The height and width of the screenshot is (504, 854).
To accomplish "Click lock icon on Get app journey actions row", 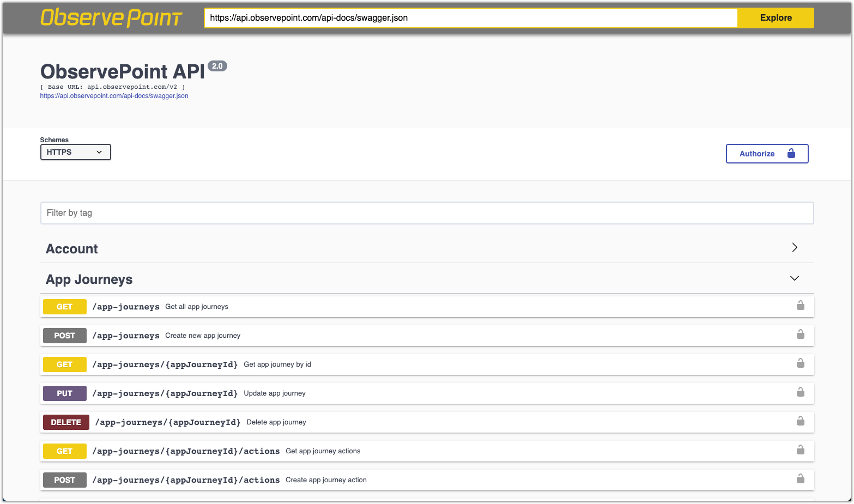I will point(801,450).
